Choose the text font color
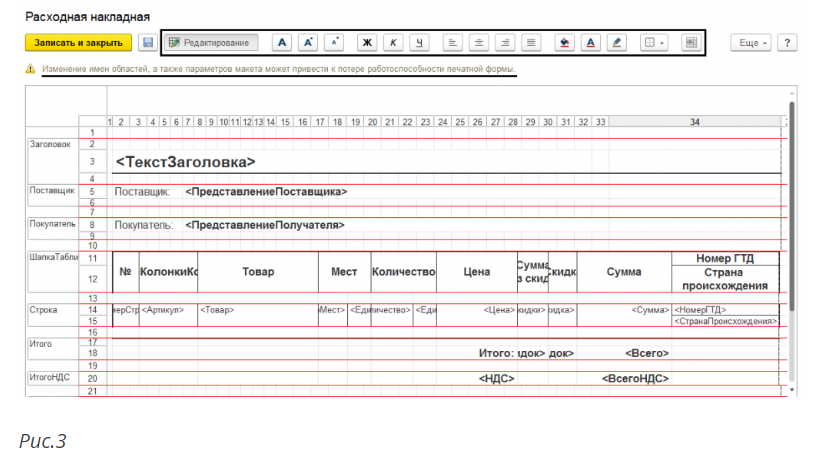Viewport: 827px width, 468px height. coord(591,43)
